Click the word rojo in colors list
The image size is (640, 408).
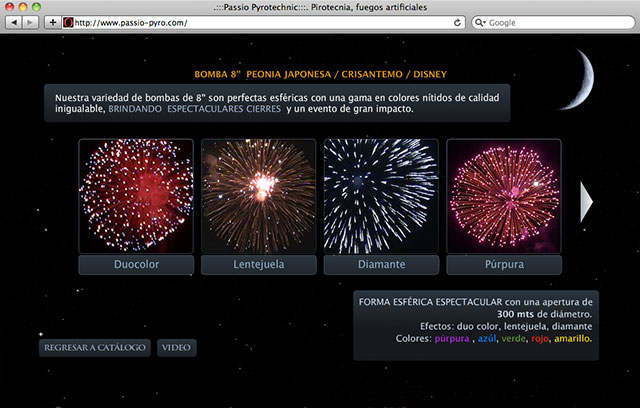[540, 339]
